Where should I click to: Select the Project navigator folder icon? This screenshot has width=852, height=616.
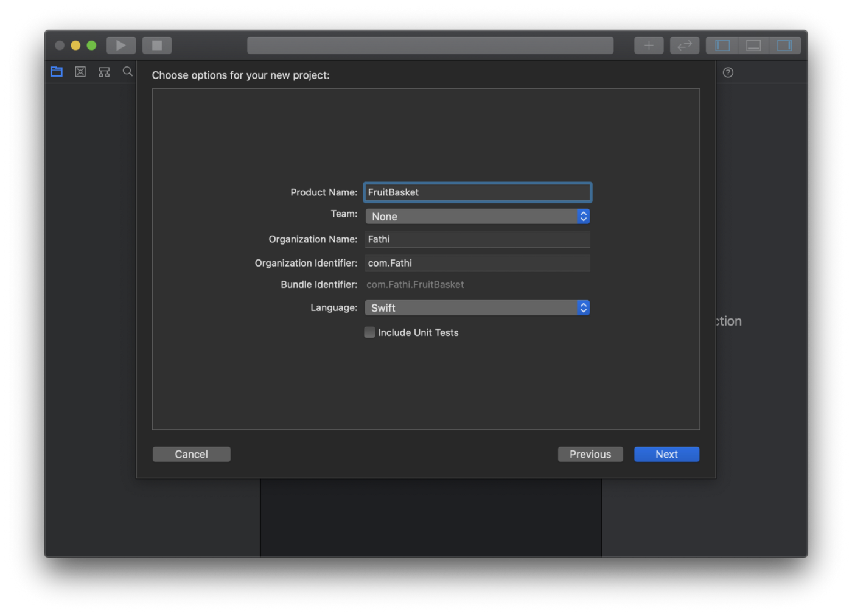pyautogui.click(x=56, y=71)
